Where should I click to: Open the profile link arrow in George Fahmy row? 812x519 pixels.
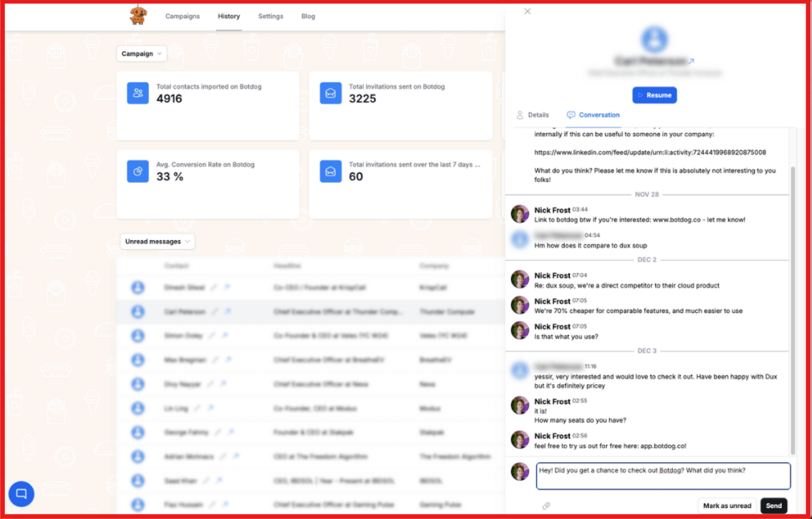[230, 432]
